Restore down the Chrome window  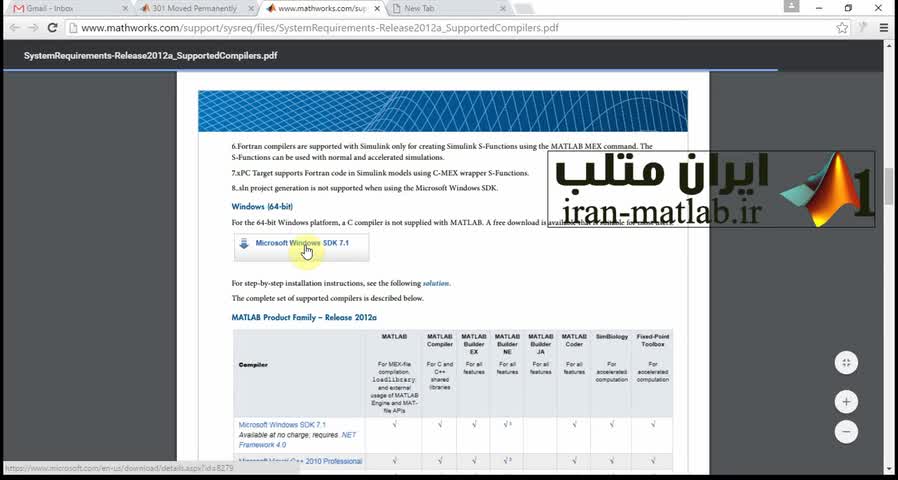(x=848, y=7)
